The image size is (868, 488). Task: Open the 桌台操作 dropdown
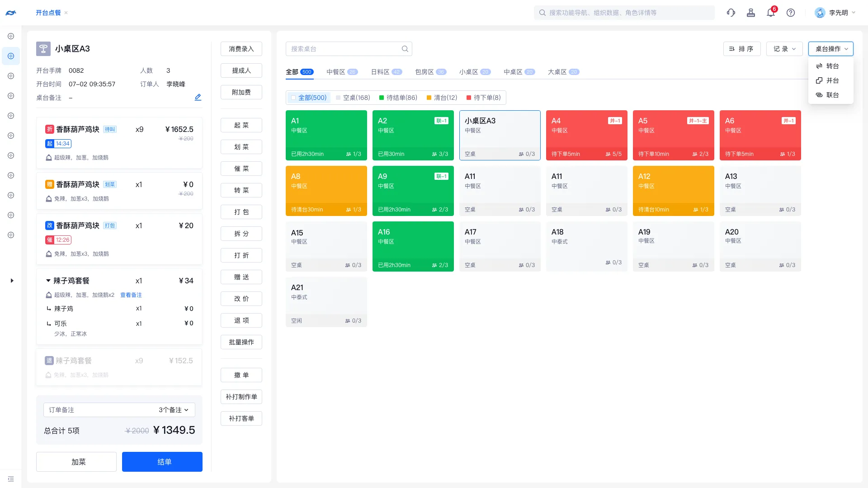(x=830, y=49)
